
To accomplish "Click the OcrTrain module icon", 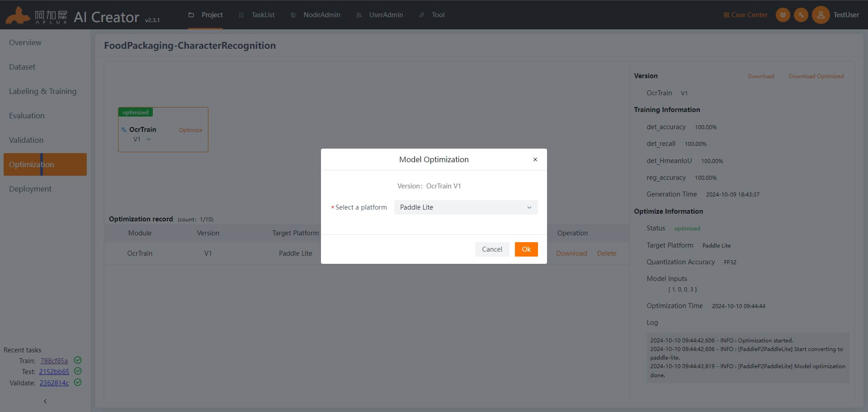I will (x=124, y=130).
